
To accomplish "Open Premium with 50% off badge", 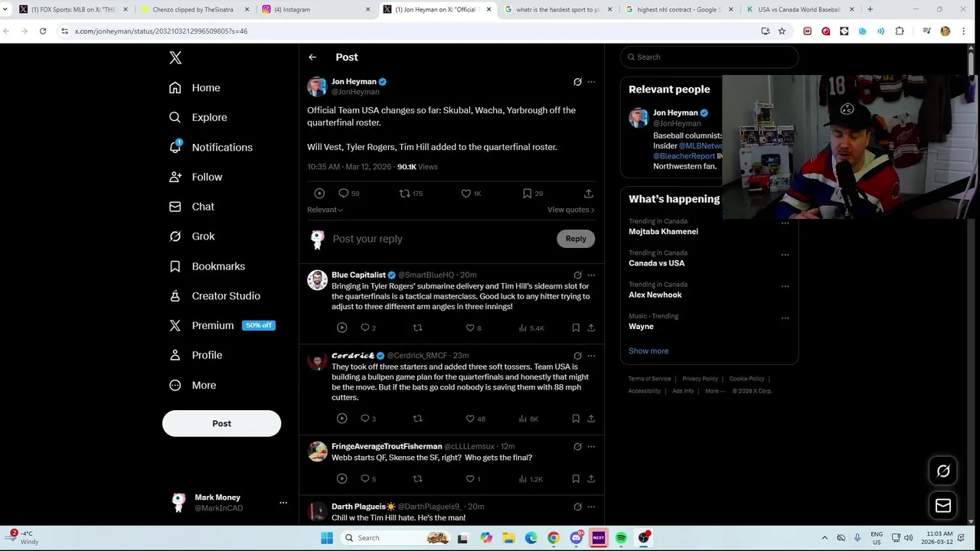I will 222,325.
